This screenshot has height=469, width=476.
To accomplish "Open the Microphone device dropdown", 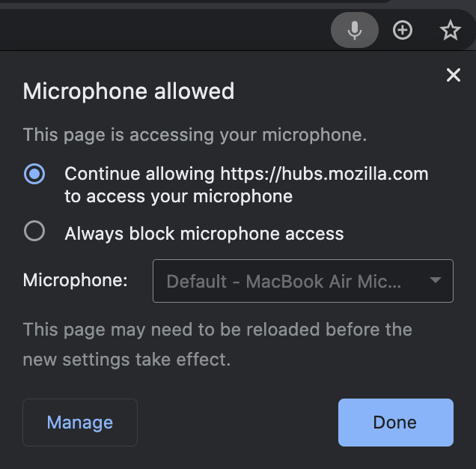I will [302, 281].
